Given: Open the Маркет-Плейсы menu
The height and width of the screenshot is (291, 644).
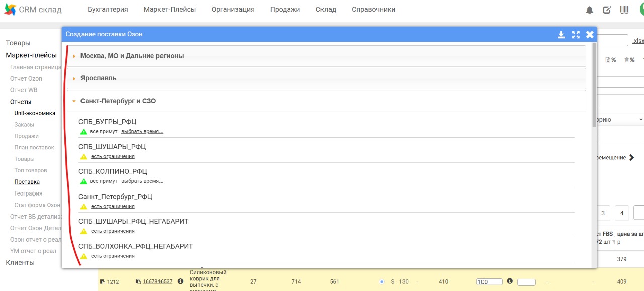Looking at the screenshot, I should click(170, 10).
